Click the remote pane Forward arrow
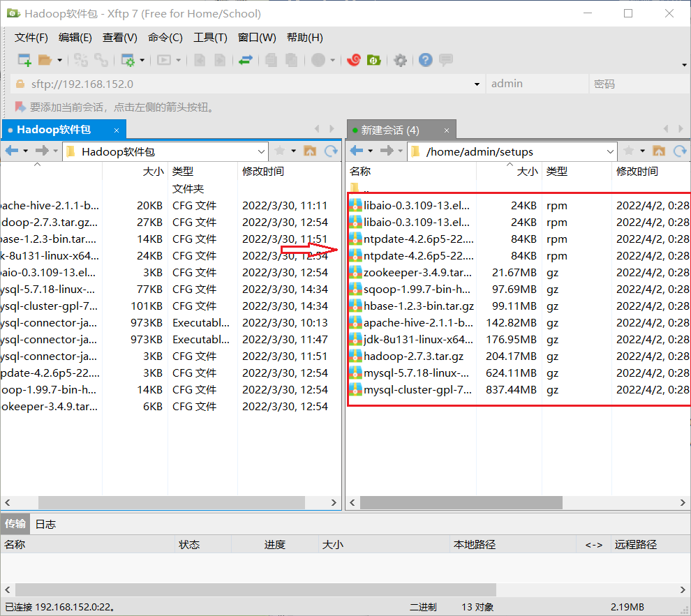 click(387, 151)
